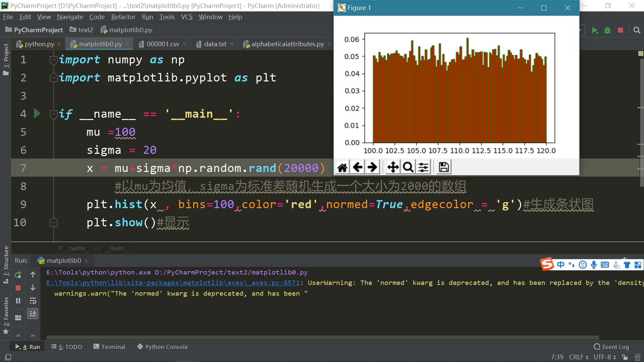Open axes.py:6571 warning link
644x362 pixels.
[x=173, y=283]
